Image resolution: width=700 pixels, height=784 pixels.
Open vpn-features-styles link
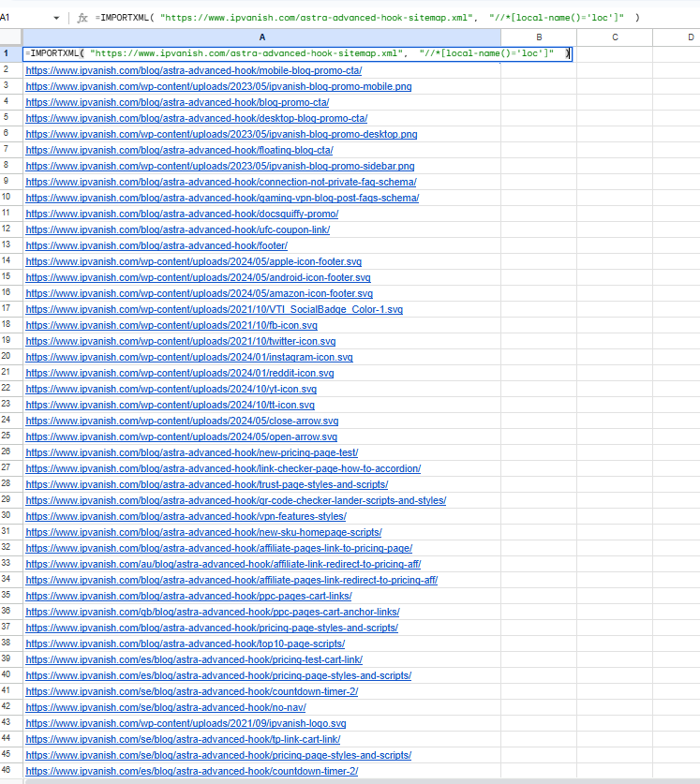(186, 516)
